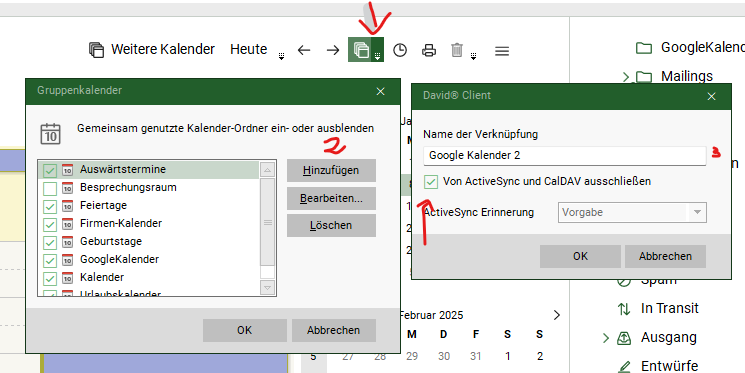The width and height of the screenshot is (745, 373).
Task: Toggle the Kalender checkbox
Action: [50, 278]
